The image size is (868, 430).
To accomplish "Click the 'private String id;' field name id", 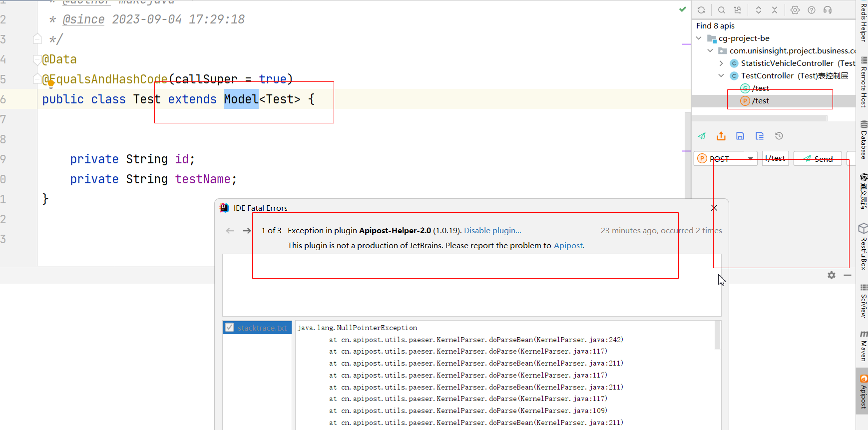I will [182, 159].
